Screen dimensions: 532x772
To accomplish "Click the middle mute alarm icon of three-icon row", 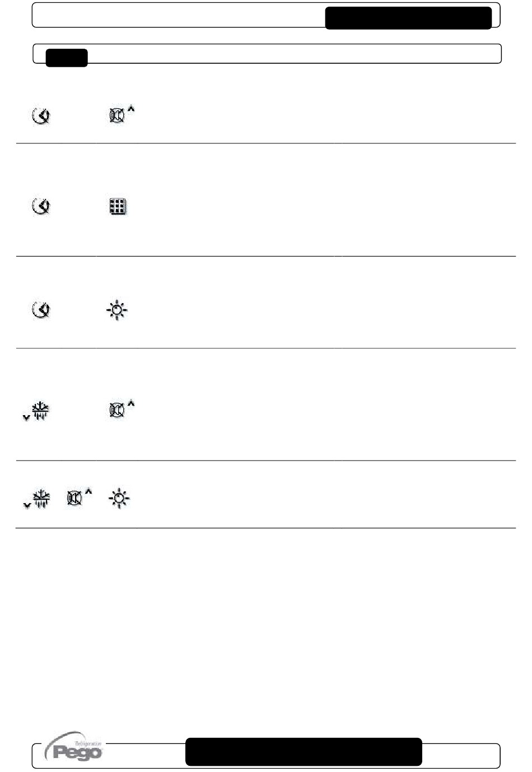I will (x=74, y=497).
